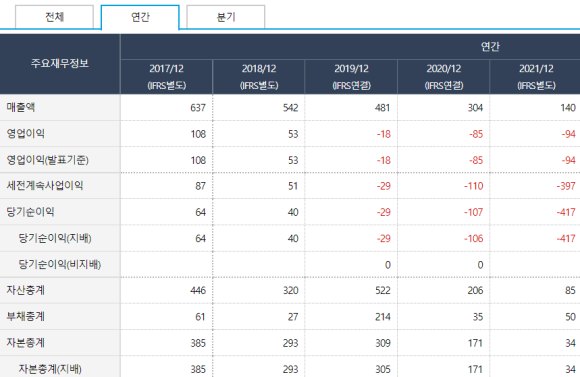Select the 영업이익(발표기준) row label
The height and width of the screenshot is (377, 580).
(x=47, y=160)
